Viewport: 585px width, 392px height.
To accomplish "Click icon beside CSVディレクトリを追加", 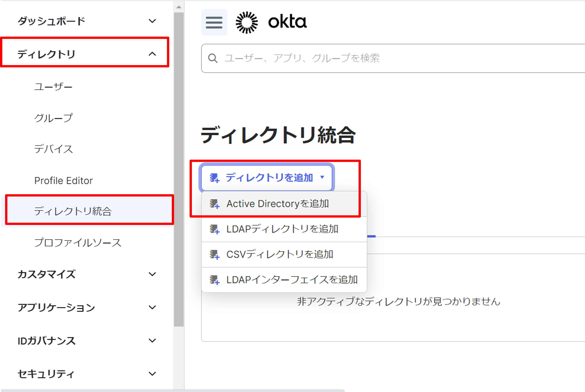I will [214, 254].
